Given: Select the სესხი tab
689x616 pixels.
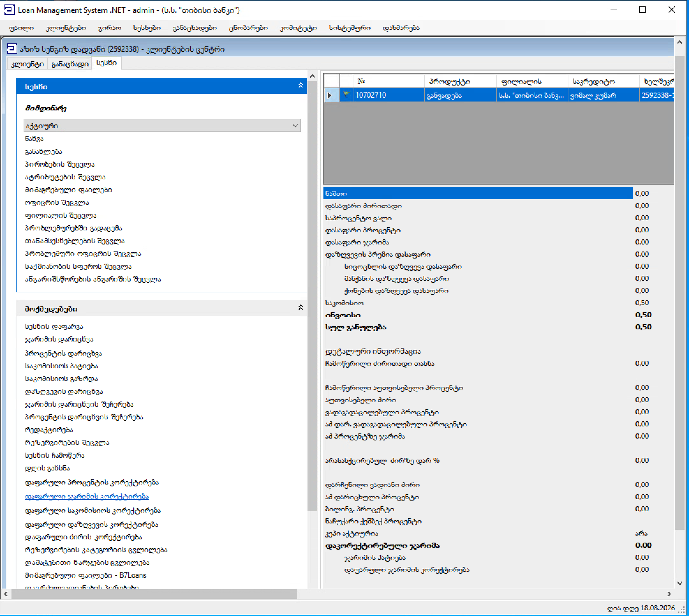Looking at the screenshot, I should [107, 63].
